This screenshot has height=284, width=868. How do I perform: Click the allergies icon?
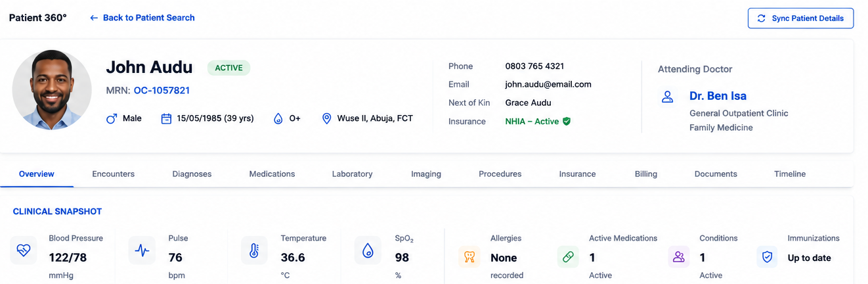click(x=469, y=257)
